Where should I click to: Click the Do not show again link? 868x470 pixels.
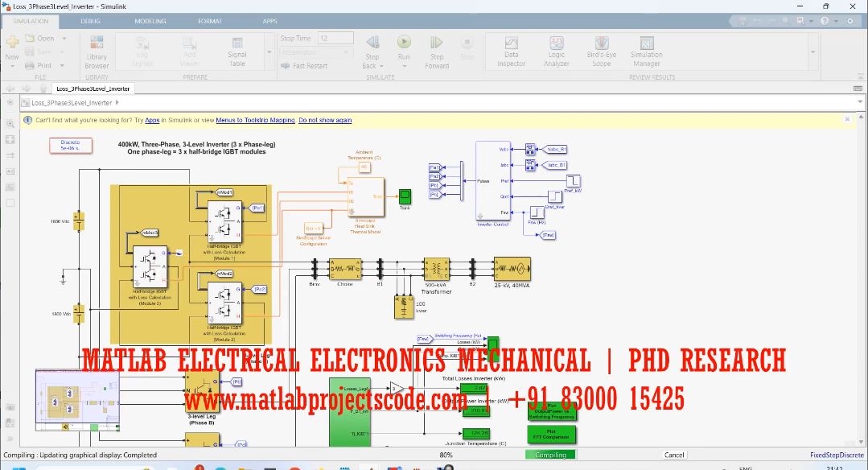click(x=325, y=120)
